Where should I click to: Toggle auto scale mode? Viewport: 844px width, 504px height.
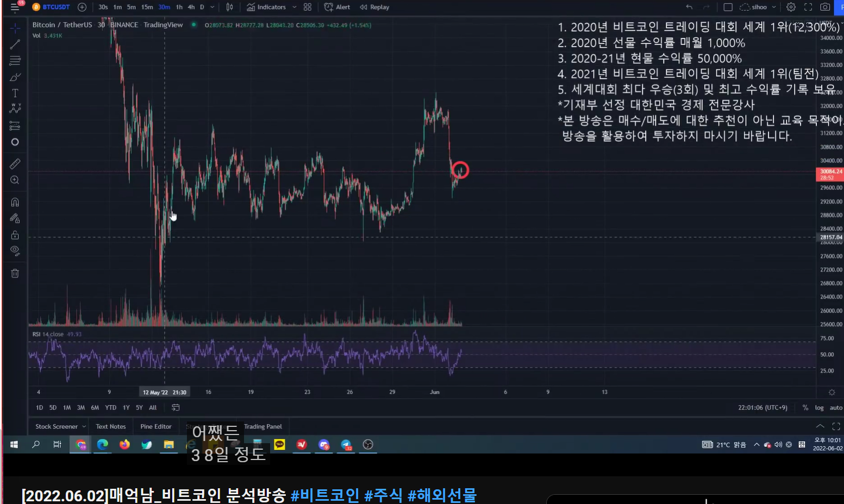click(x=836, y=407)
